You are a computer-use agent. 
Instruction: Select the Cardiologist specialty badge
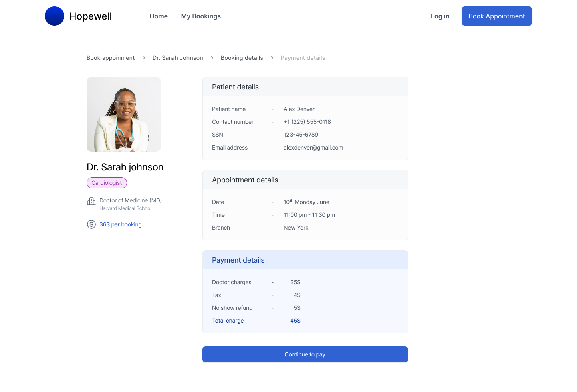pos(107,183)
